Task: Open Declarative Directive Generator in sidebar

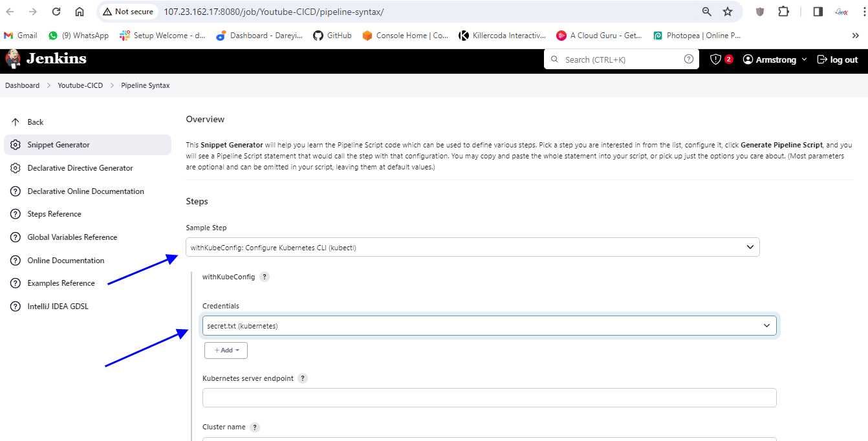Action: point(80,168)
